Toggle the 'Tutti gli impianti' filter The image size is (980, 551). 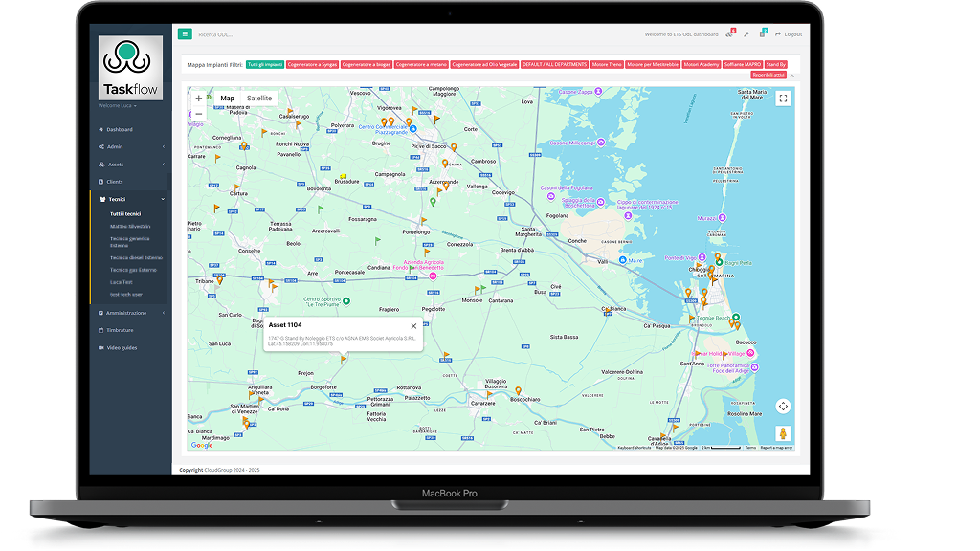pos(263,64)
